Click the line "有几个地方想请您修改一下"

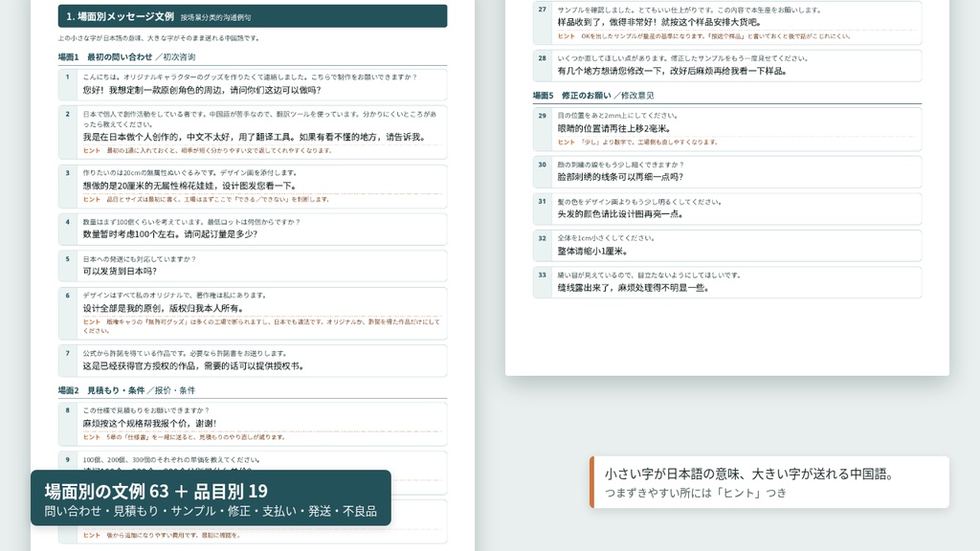coord(610,71)
